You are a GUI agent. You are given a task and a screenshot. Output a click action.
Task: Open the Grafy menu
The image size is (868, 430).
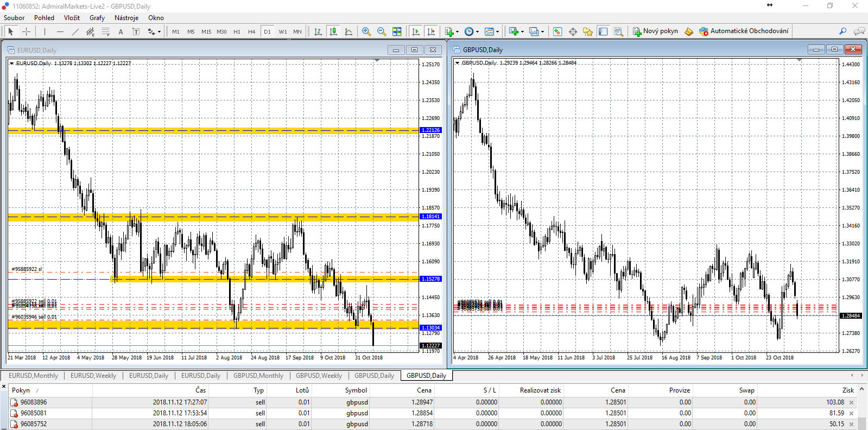pyautogui.click(x=97, y=18)
